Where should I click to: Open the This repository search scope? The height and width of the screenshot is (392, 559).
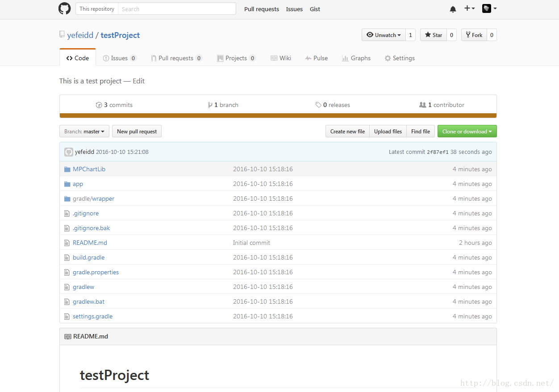[x=97, y=8]
